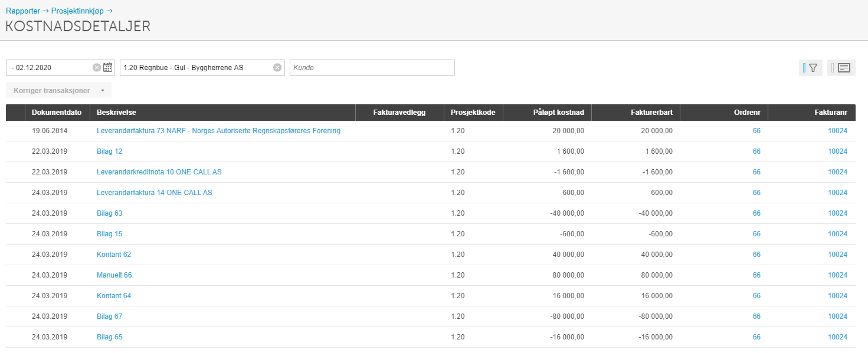
Task: Select date 19.06.2014 cell
Action: point(50,131)
